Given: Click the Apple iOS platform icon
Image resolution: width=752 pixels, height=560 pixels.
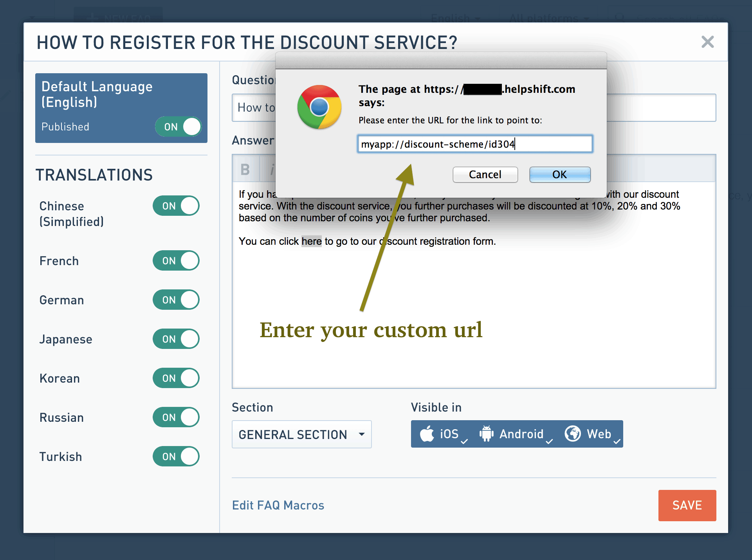Looking at the screenshot, I should (427, 434).
